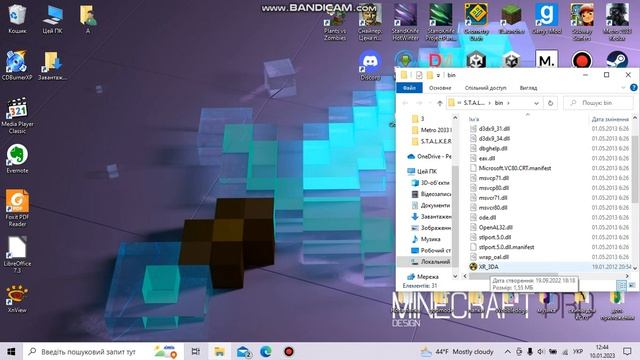The image size is (640, 360).
Task: Expand the chevron after bin in path
Action: click(x=509, y=103)
